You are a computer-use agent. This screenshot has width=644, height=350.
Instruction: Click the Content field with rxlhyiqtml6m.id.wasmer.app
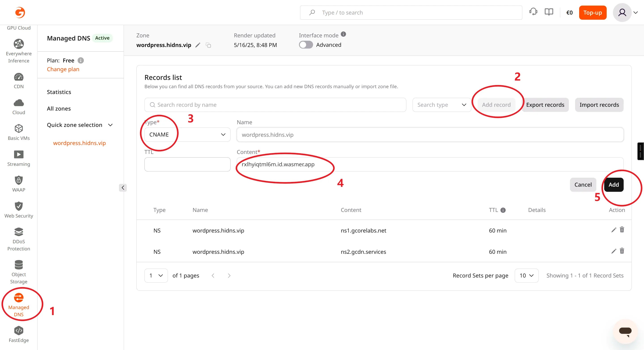[430, 164]
